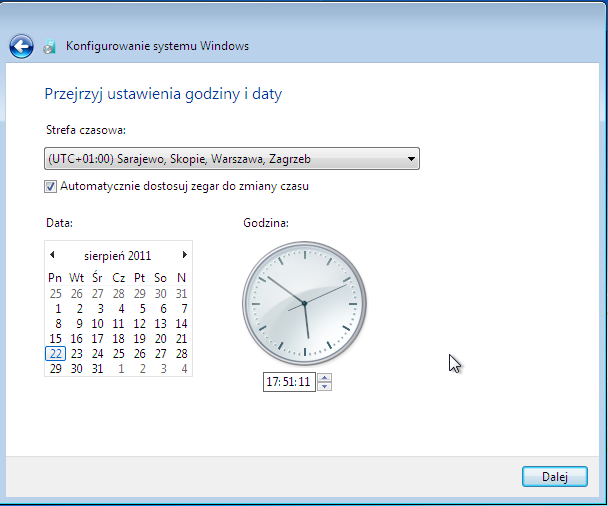The width and height of the screenshot is (608, 506).
Task: Select August 6 in the calendar
Action: click(163, 309)
